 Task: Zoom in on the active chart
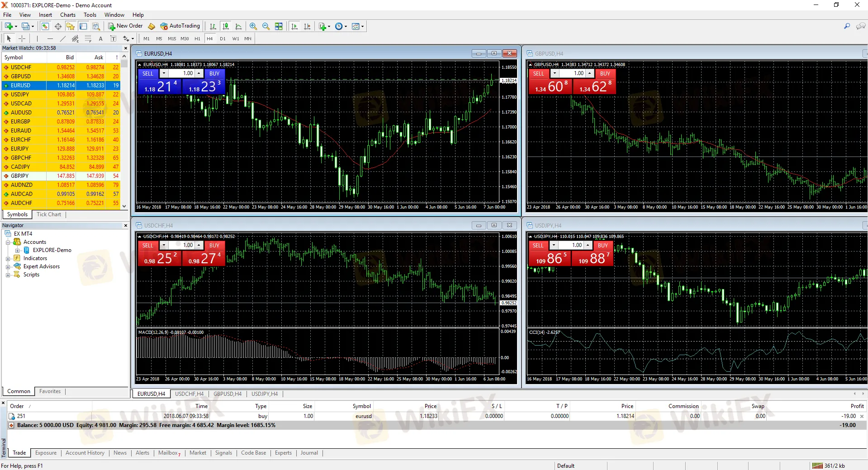tap(253, 26)
